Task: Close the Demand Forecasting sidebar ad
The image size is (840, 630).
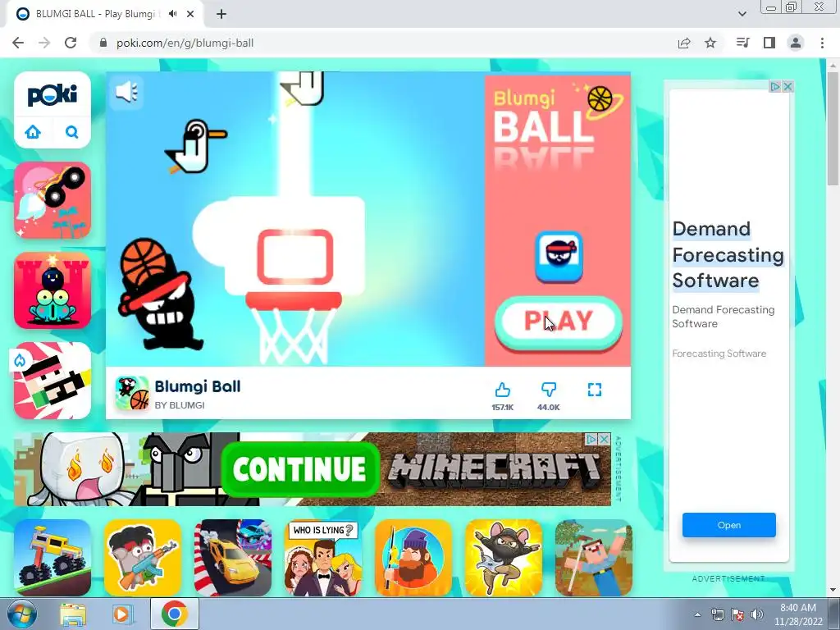Action: click(787, 86)
